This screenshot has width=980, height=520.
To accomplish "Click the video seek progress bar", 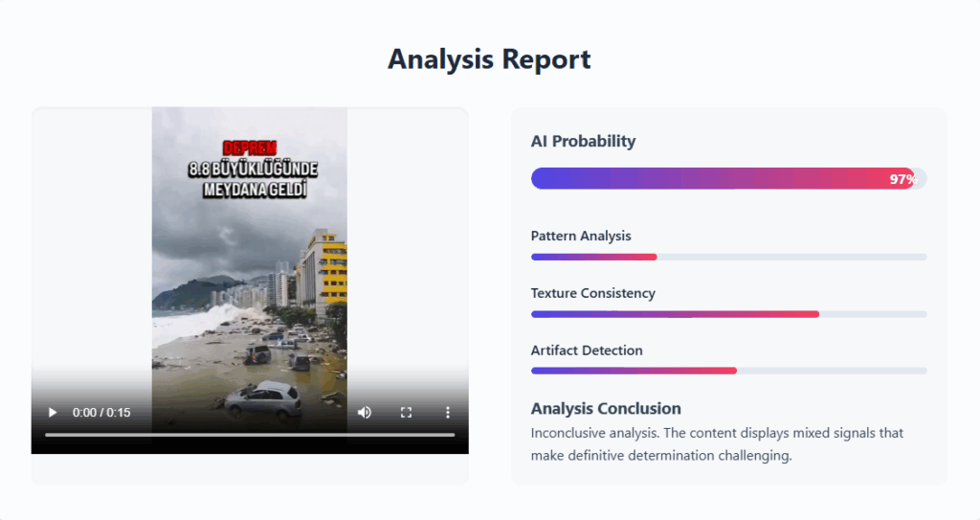I will [x=249, y=435].
